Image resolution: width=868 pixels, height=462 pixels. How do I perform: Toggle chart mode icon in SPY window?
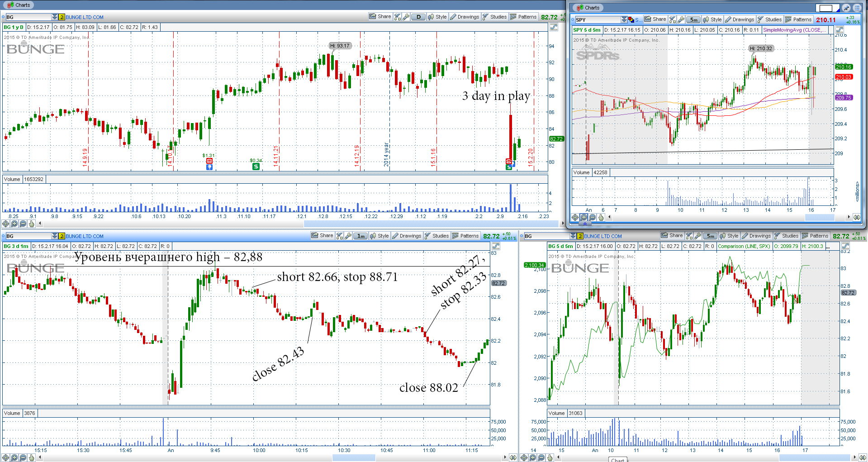pyautogui.click(x=840, y=30)
